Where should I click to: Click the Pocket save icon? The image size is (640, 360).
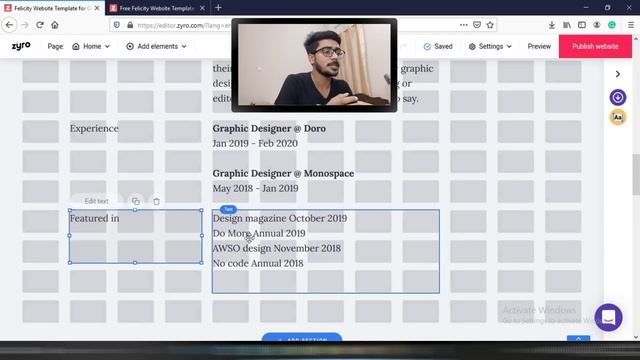477,25
